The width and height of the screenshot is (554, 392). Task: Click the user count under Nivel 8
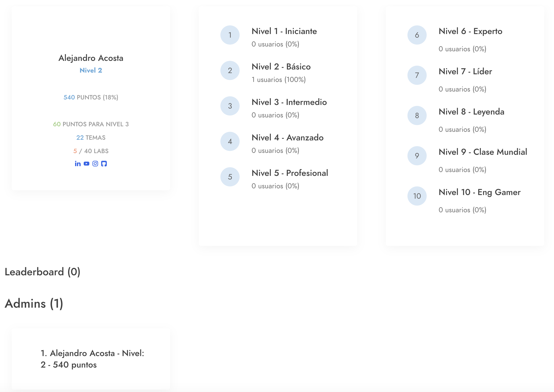[x=462, y=130]
